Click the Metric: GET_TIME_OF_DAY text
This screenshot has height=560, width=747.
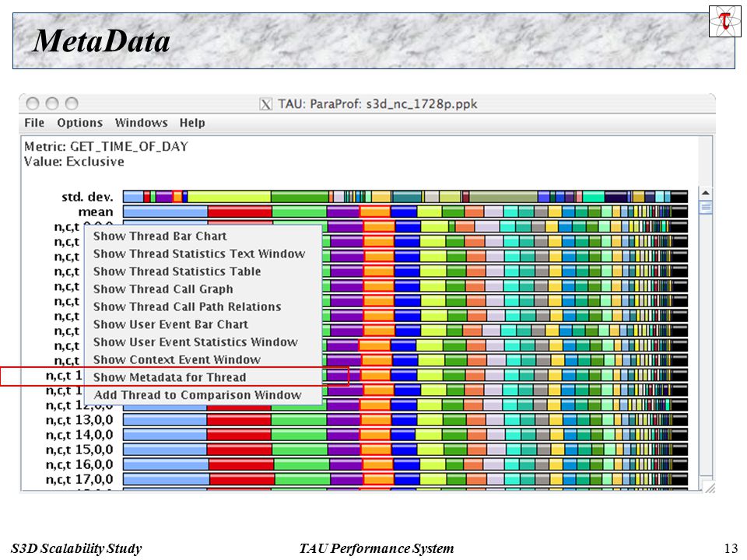[x=106, y=147]
